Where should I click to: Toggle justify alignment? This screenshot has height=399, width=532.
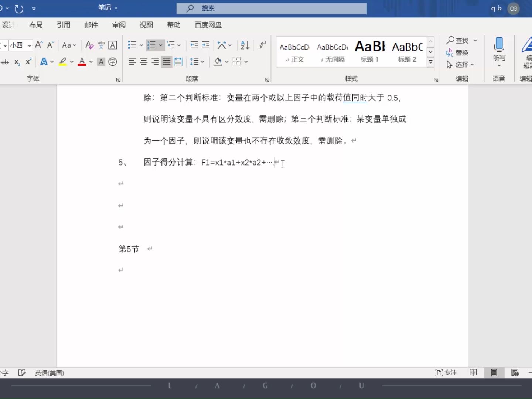click(167, 62)
